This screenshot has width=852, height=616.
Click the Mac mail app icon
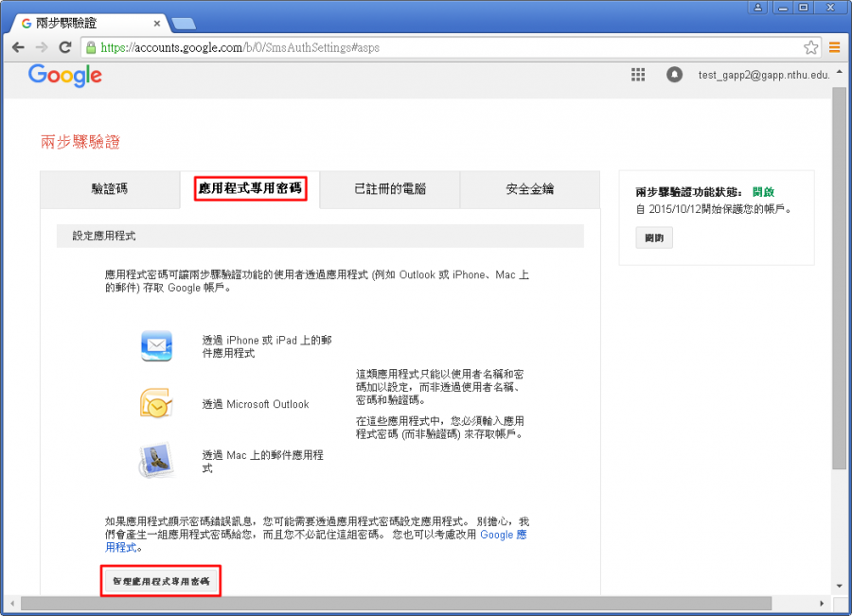pyautogui.click(x=155, y=461)
